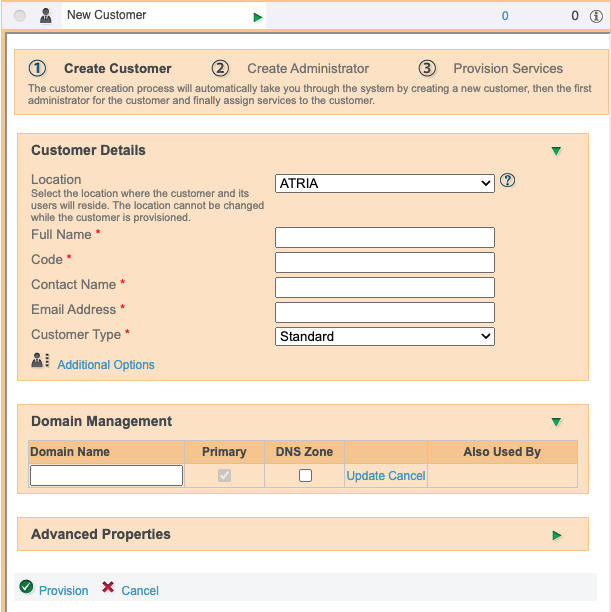
Task: Click the blue 0 link in the header
Action: [x=505, y=16]
